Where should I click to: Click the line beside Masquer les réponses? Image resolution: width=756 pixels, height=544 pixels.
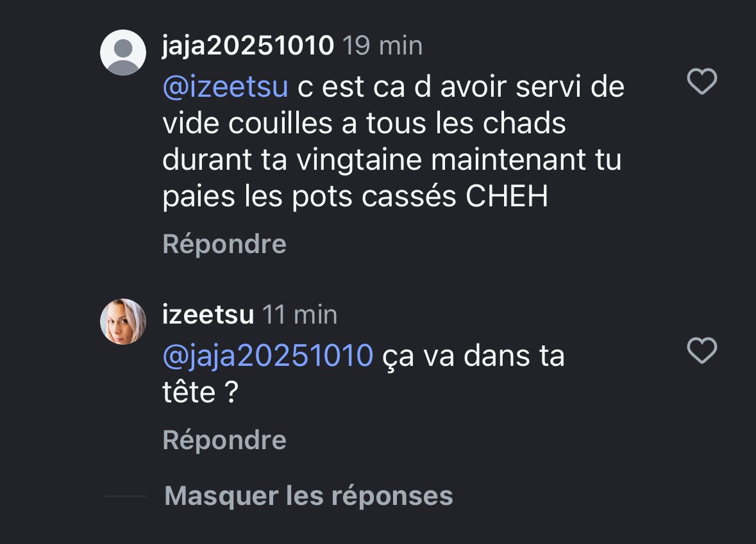point(125,496)
